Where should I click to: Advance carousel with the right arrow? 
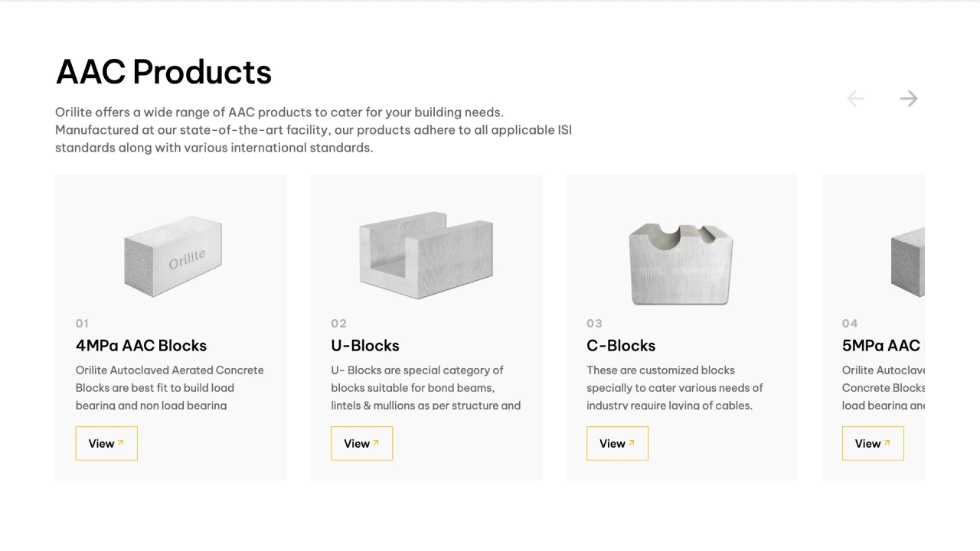909,99
